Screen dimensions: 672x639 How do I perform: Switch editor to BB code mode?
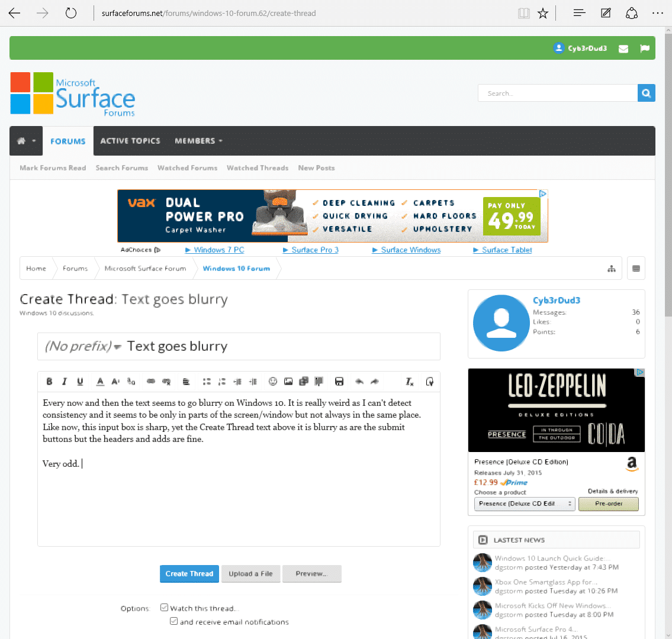tap(429, 381)
